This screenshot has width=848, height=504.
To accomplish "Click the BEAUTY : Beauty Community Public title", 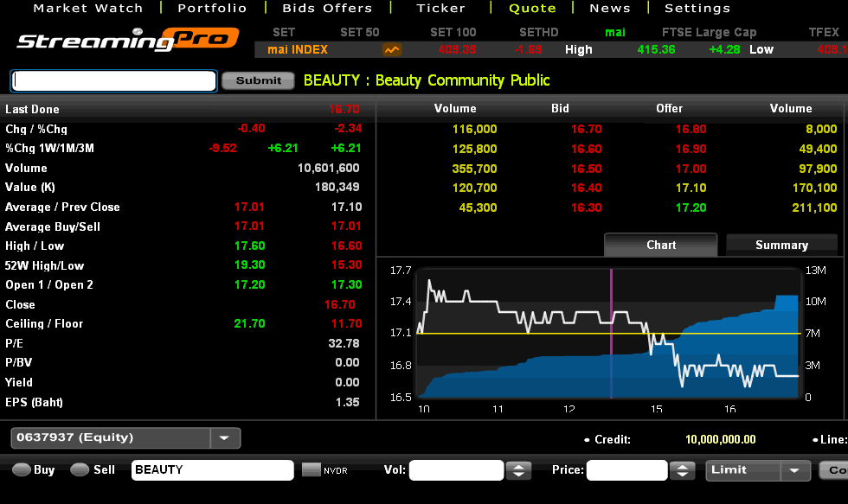I will tap(427, 80).
